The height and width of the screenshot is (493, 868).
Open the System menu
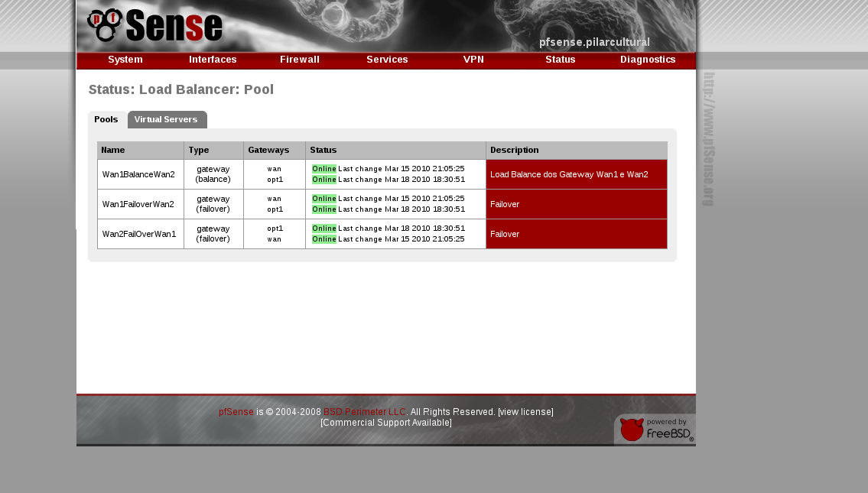[125, 60]
